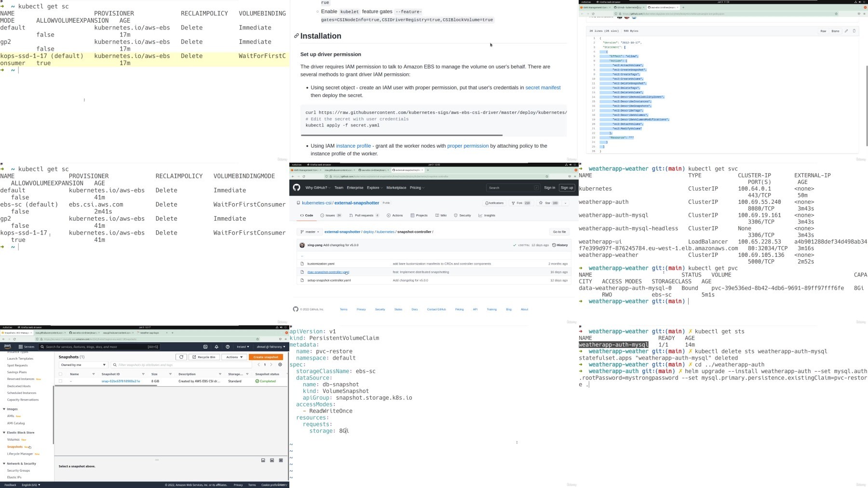Click Sign up on GitHub
Screen dimensions: 868x488
(567, 188)
